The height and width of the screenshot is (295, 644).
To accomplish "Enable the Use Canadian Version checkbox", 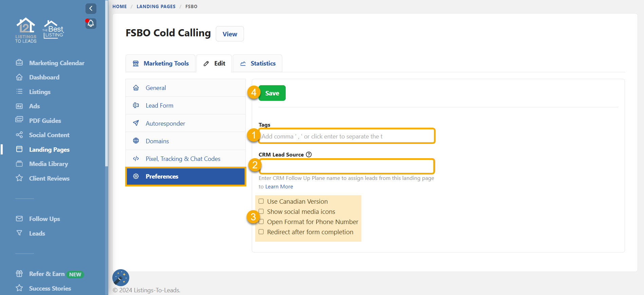I will point(261,201).
